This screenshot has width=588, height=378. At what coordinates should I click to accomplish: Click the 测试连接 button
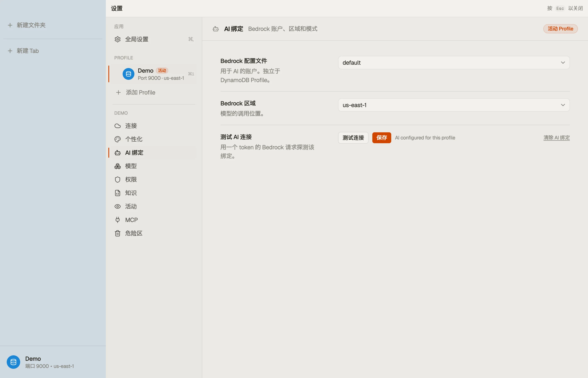353,138
